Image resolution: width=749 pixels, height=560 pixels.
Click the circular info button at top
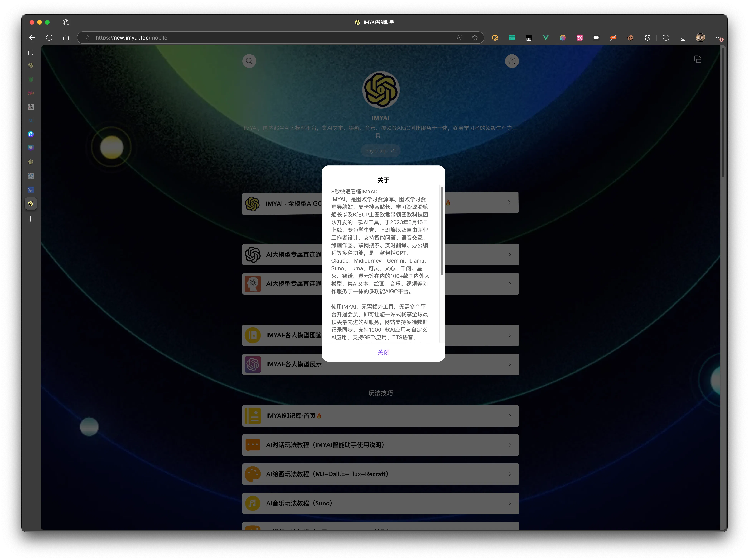[x=512, y=61]
